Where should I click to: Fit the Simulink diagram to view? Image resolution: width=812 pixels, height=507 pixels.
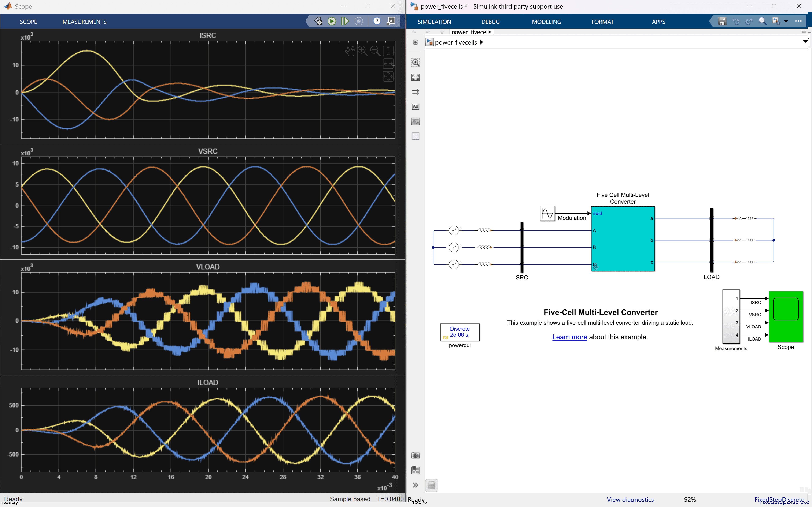pos(415,77)
